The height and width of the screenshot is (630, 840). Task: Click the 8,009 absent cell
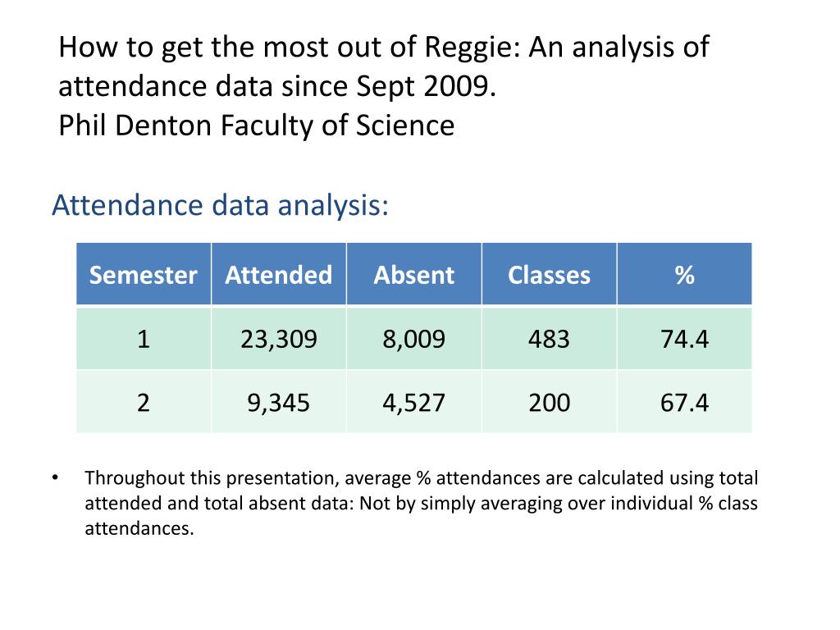coord(414,338)
